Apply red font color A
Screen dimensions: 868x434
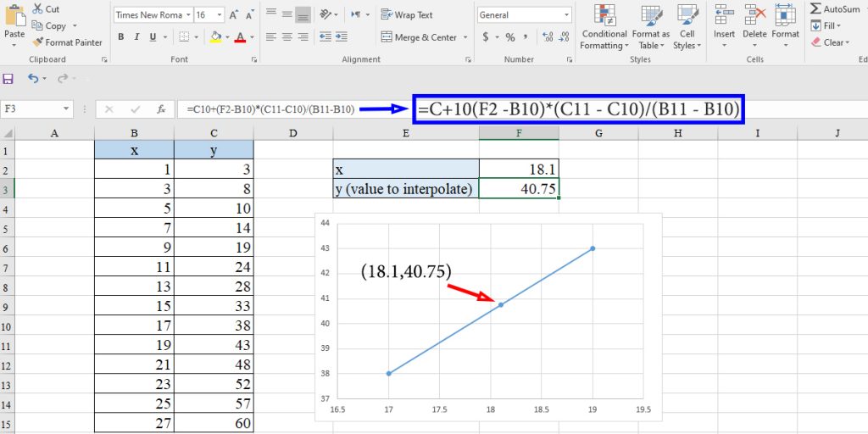pos(240,37)
